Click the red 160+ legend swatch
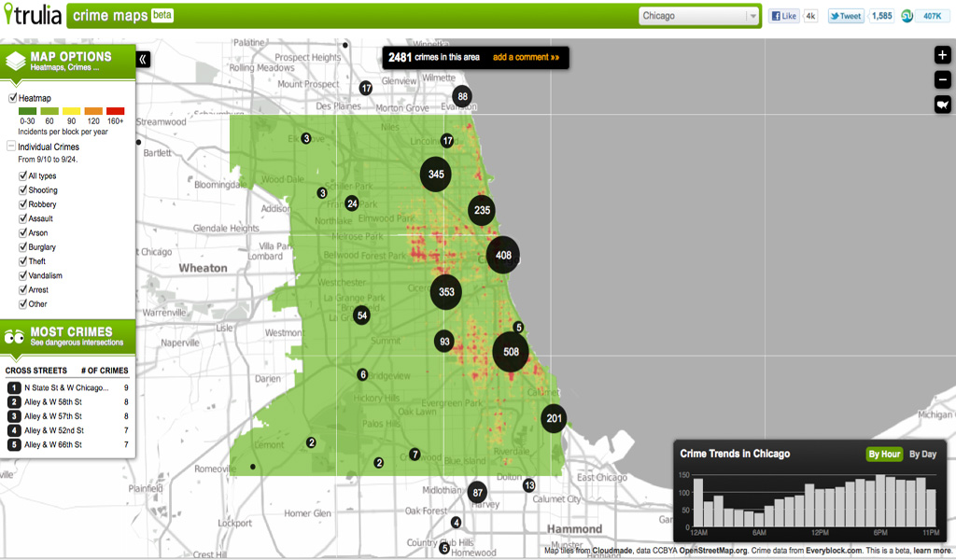Screen dimensions: 956x560 [115, 111]
